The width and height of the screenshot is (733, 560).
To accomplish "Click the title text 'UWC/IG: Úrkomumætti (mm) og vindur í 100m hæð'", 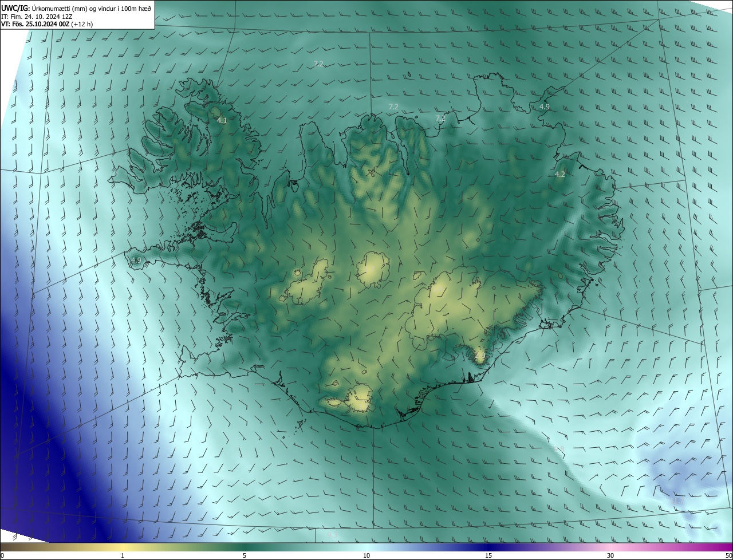I will [76, 8].
